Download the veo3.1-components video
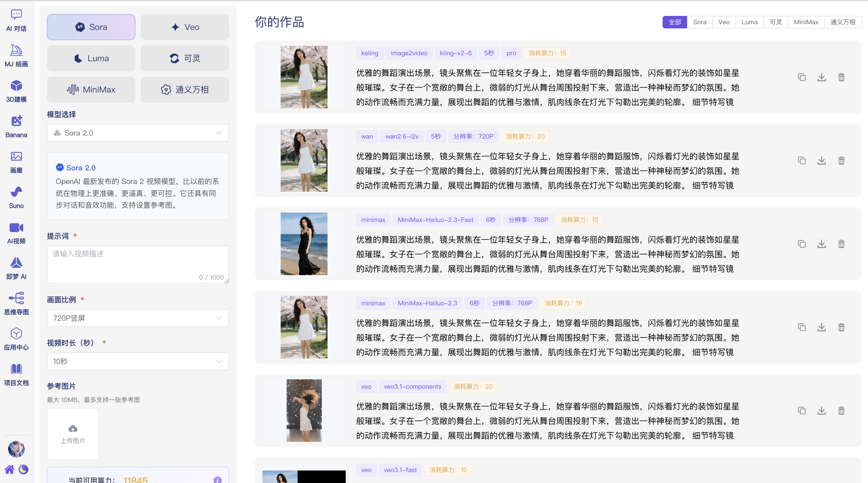The width and height of the screenshot is (868, 483). [821, 411]
